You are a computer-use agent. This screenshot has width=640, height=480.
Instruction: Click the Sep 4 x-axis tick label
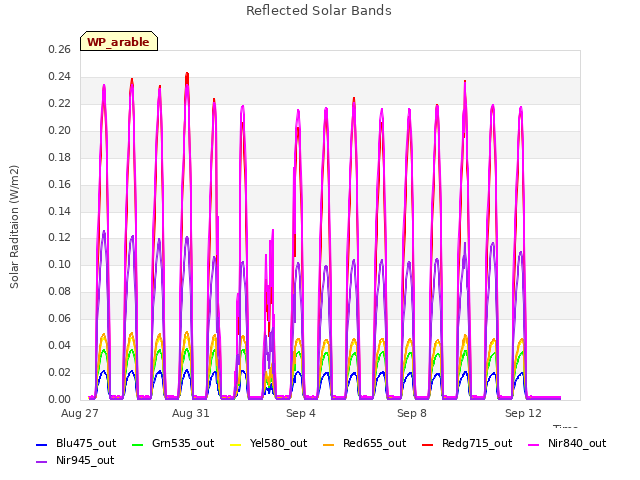tap(301, 413)
